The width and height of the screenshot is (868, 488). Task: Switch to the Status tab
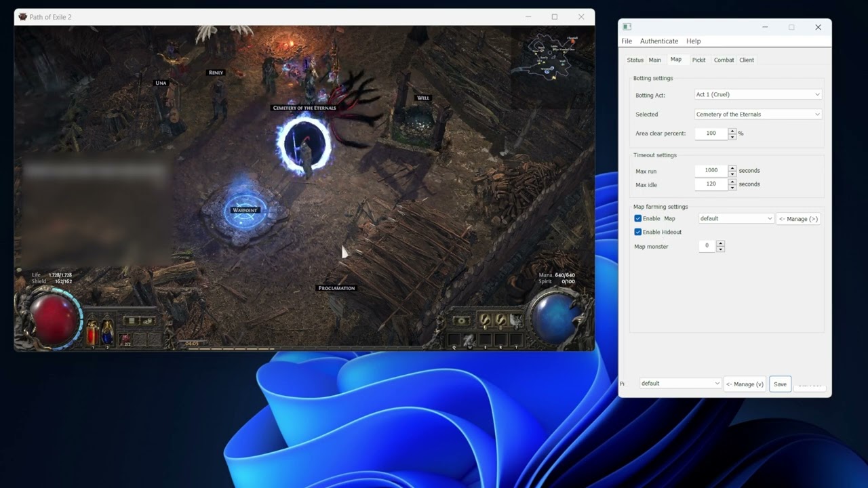(635, 60)
